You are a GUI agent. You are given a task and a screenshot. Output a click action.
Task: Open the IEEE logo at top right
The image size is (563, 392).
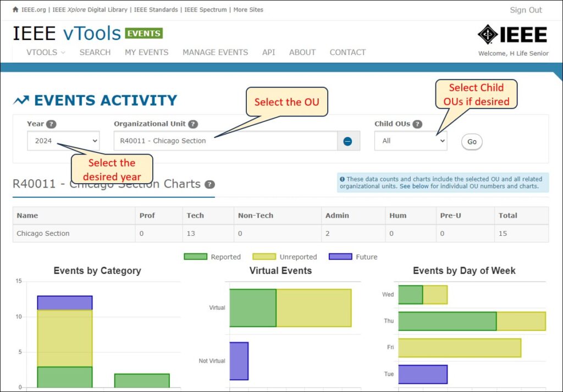[x=512, y=35]
